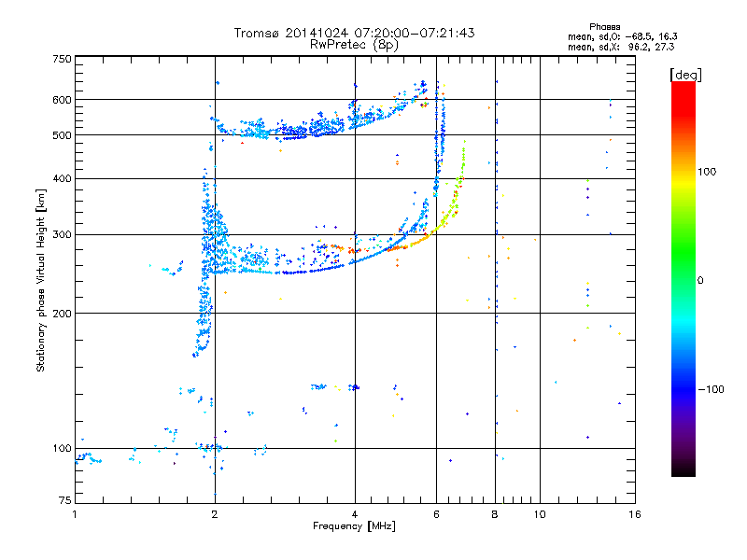Click the 'Phases' header text

[x=604, y=27]
